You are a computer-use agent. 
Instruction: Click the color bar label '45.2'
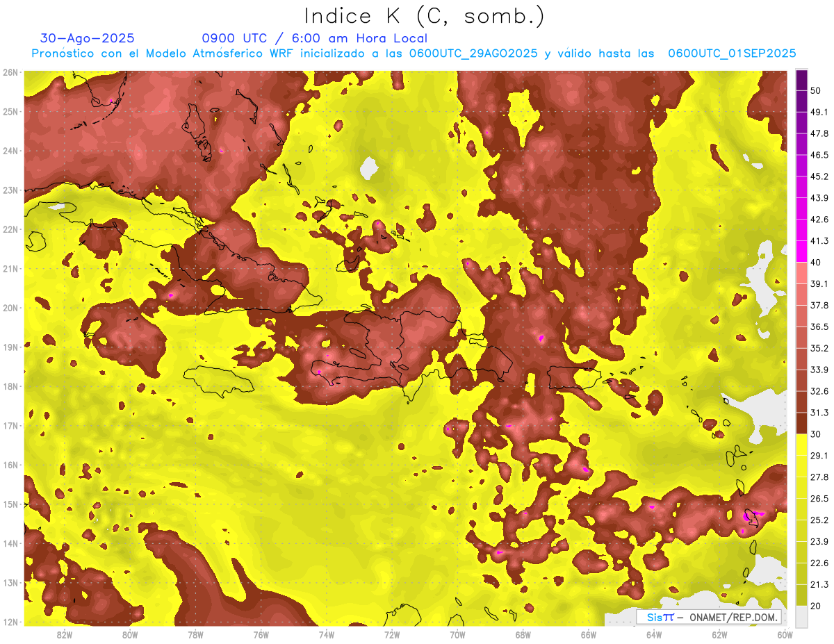point(819,176)
